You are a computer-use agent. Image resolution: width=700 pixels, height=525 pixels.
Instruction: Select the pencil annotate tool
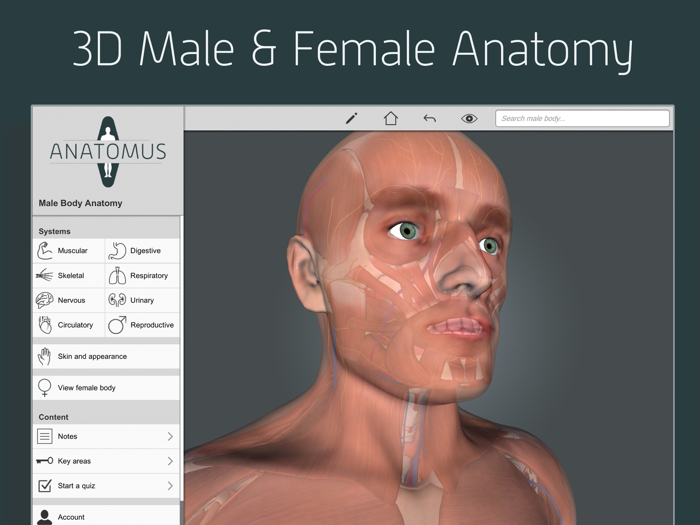point(352,118)
